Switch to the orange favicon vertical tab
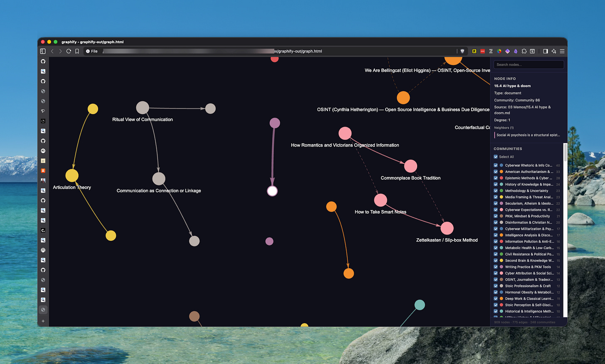The image size is (605, 364). coord(43,171)
